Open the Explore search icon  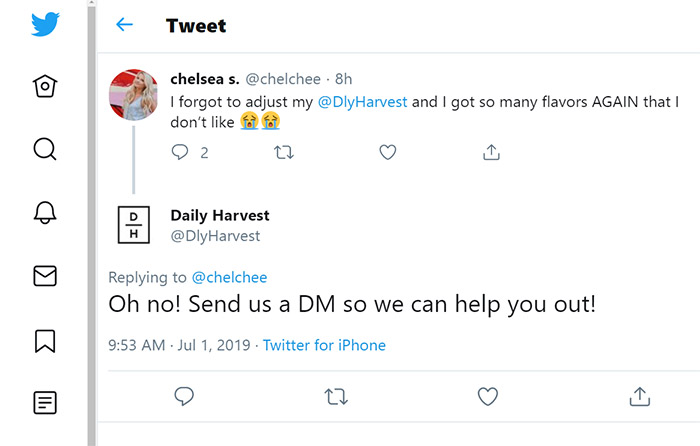pyautogui.click(x=45, y=149)
